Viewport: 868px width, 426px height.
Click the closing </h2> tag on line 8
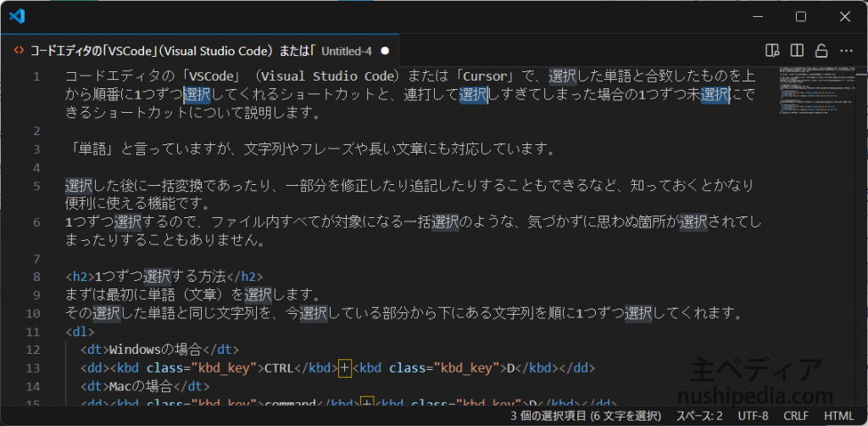pos(245,277)
